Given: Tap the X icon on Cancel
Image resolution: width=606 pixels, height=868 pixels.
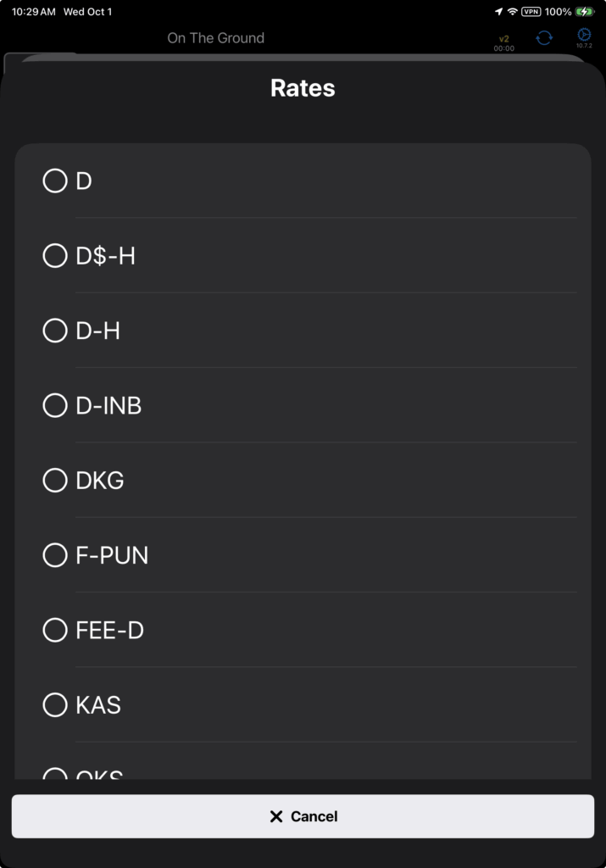Looking at the screenshot, I should click(275, 816).
